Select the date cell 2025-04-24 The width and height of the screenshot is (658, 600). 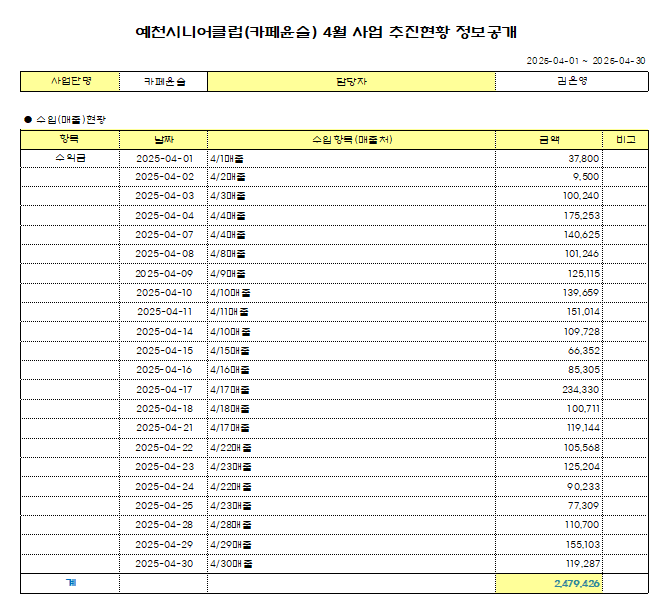164,486
